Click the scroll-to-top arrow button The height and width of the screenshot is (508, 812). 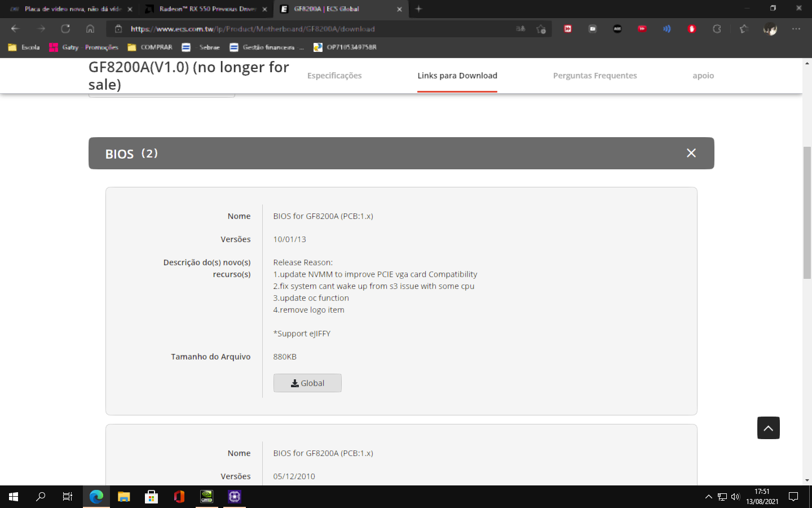click(769, 428)
